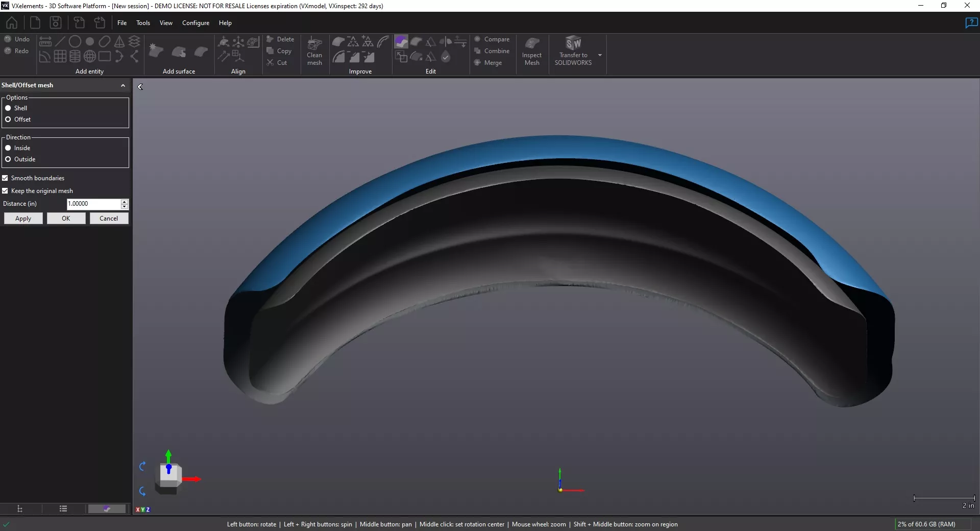
Task: Select the Clean mesh tool
Action: [x=314, y=51]
